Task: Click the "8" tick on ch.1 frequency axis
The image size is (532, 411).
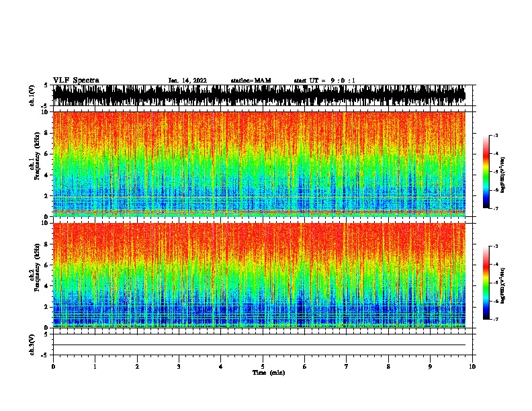Action: tap(46, 133)
